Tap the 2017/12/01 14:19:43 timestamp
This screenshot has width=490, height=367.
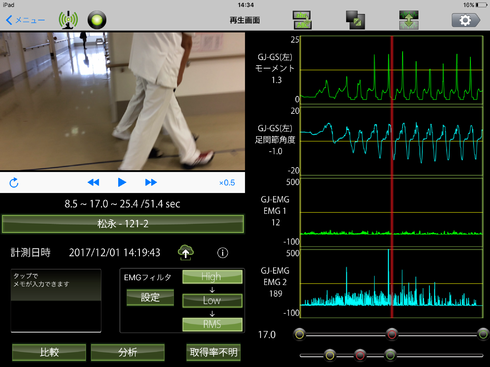pos(115,253)
